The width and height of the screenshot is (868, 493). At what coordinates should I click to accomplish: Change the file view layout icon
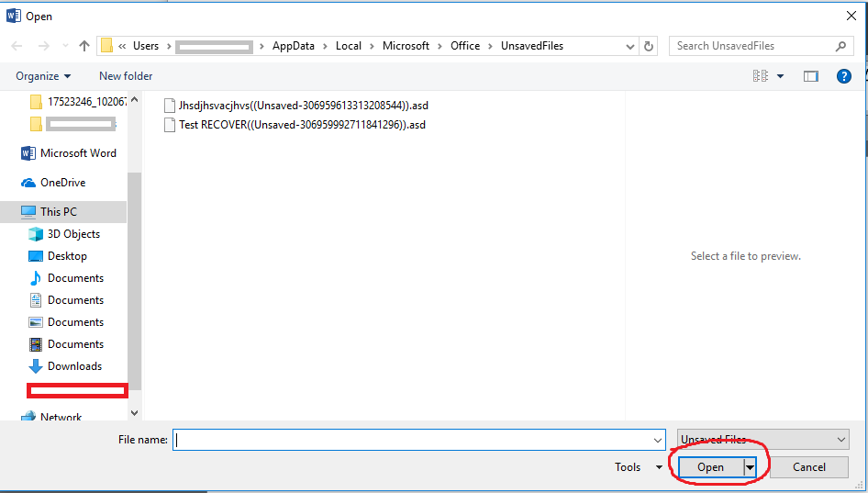pyautogui.click(x=761, y=76)
